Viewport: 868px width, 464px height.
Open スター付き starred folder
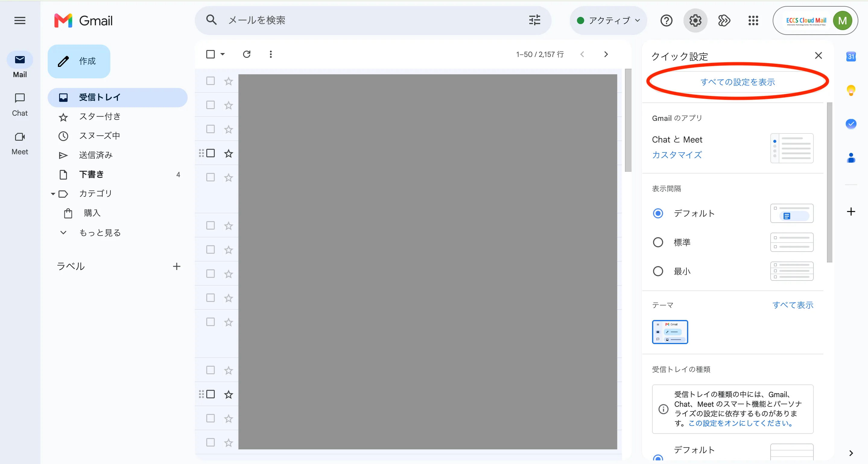click(x=117, y=117)
